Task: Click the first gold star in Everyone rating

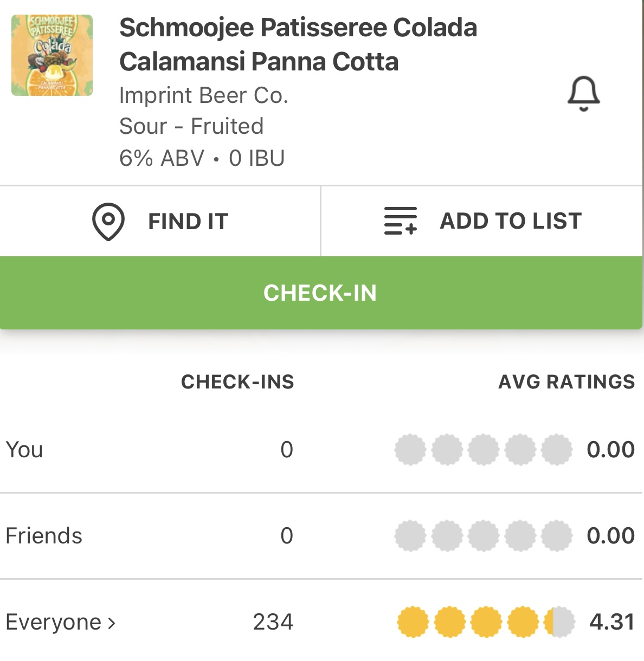Action: point(413,622)
